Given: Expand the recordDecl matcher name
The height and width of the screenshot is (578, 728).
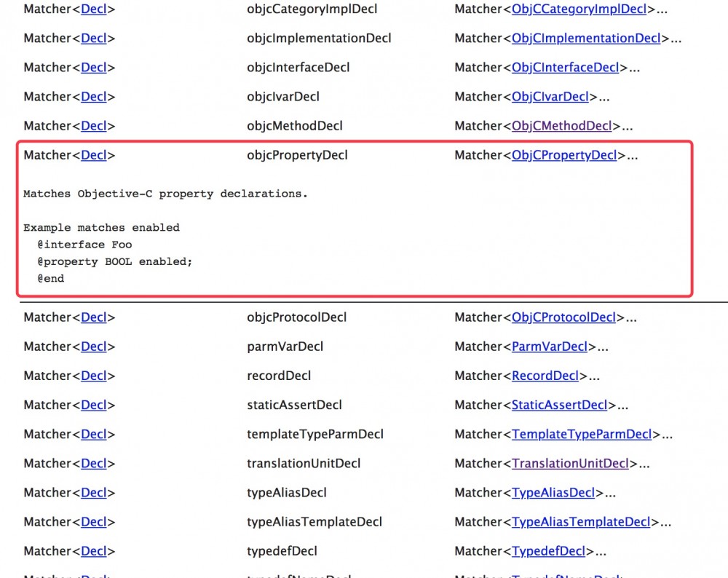Looking at the screenshot, I should click(279, 376).
